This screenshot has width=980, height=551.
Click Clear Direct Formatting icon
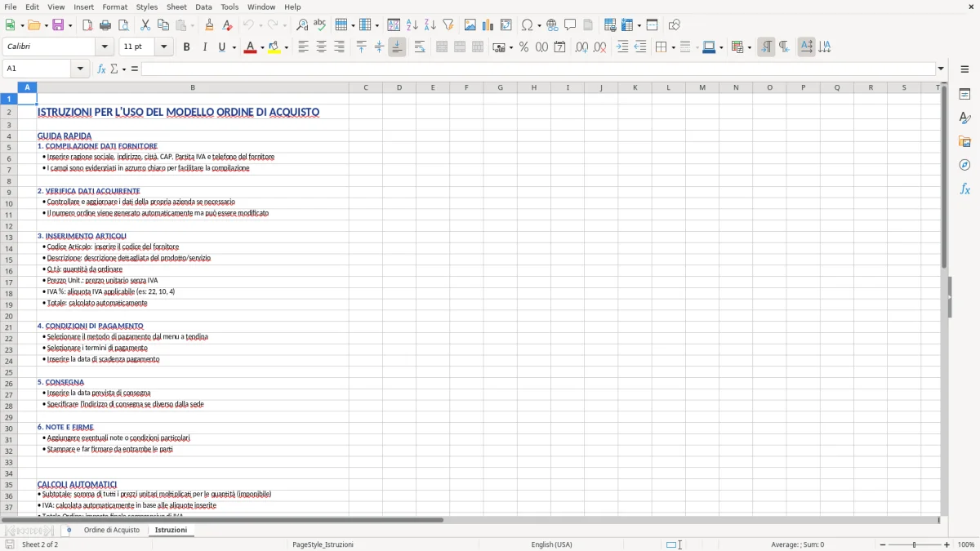(227, 25)
